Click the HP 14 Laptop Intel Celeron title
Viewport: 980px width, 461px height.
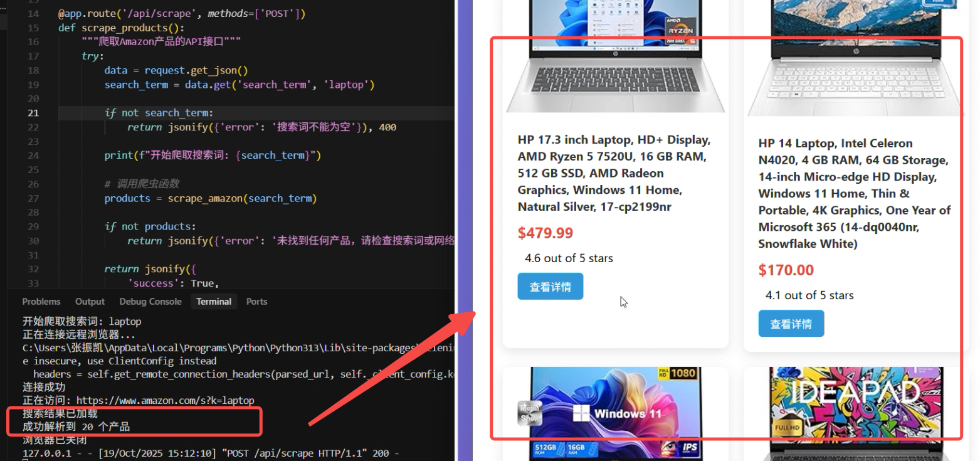coord(855,194)
